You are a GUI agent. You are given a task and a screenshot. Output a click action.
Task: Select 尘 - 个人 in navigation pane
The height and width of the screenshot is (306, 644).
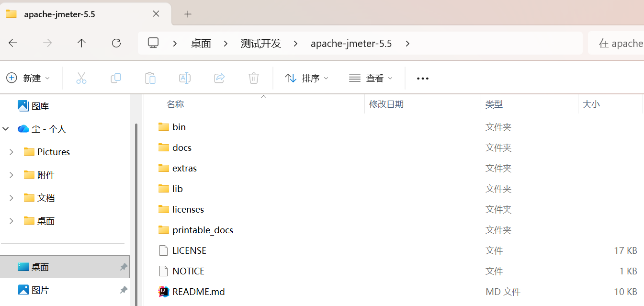pyautogui.click(x=49, y=129)
